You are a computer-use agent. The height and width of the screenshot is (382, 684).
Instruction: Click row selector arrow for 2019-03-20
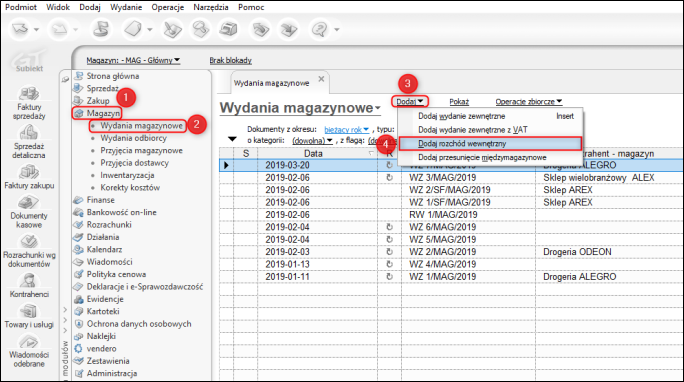(226, 165)
